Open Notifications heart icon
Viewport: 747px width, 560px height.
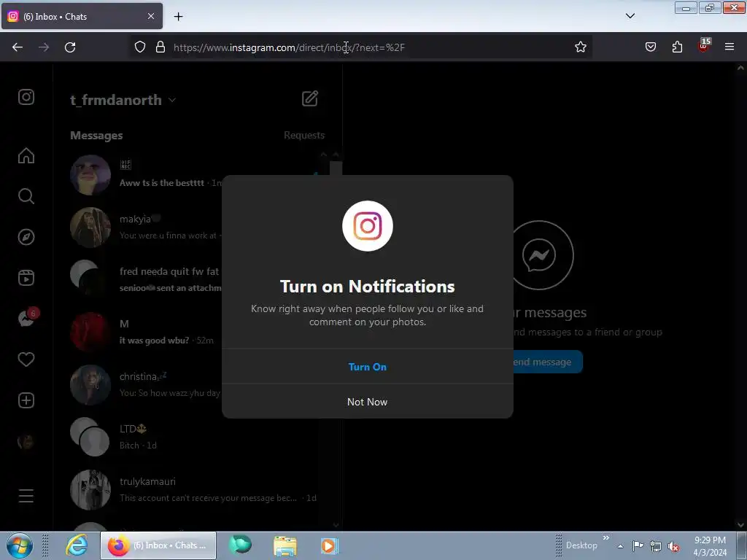click(x=26, y=359)
